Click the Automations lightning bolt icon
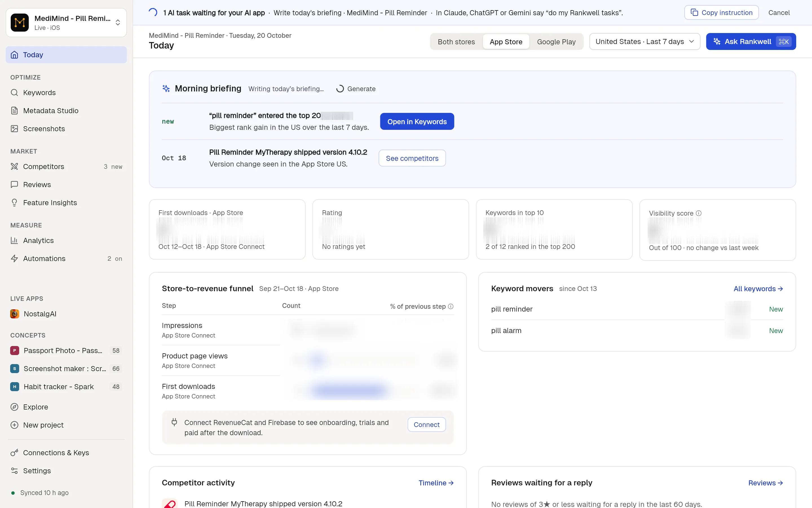Screen dimensions: 812x508 tap(14, 258)
